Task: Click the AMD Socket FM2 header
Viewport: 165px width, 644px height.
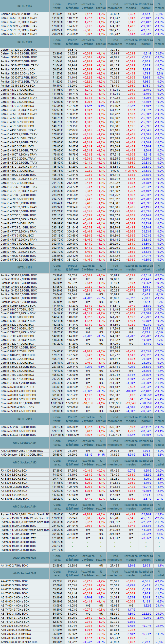Action: tap(25, 573)
